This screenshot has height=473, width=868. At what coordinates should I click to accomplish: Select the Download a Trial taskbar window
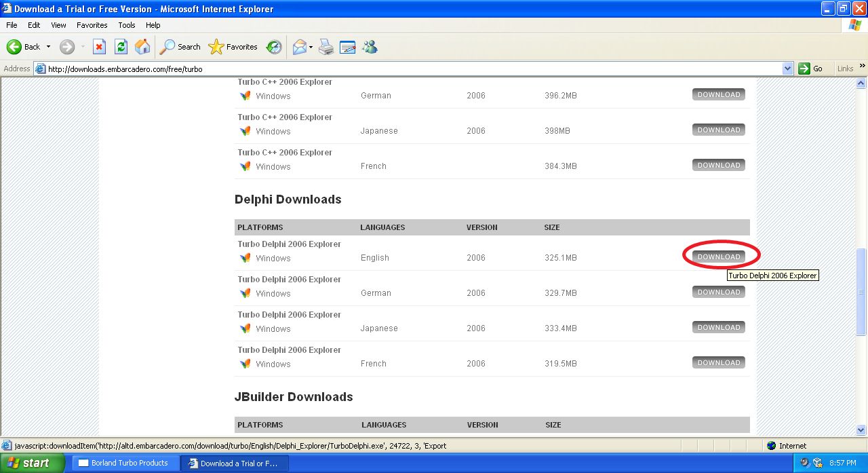pyautogui.click(x=235, y=463)
